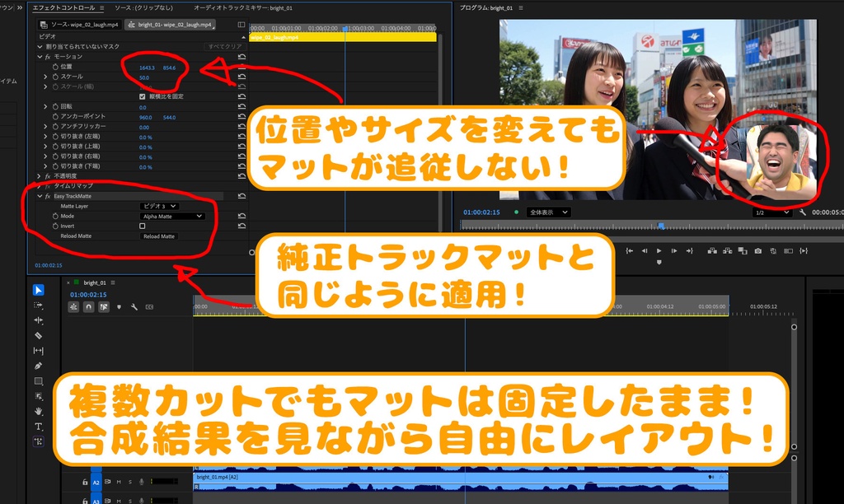Select the Rectangle tool

pyautogui.click(x=38, y=380)
